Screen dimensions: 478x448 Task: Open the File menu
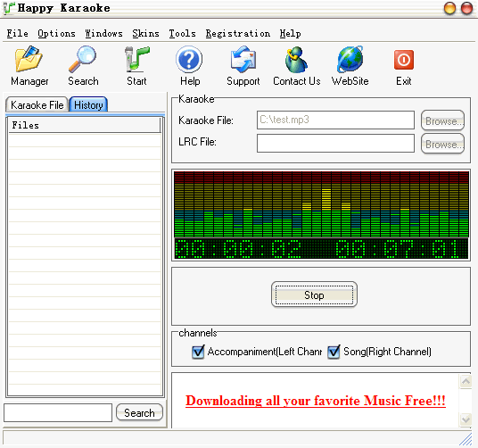[17, 33]
